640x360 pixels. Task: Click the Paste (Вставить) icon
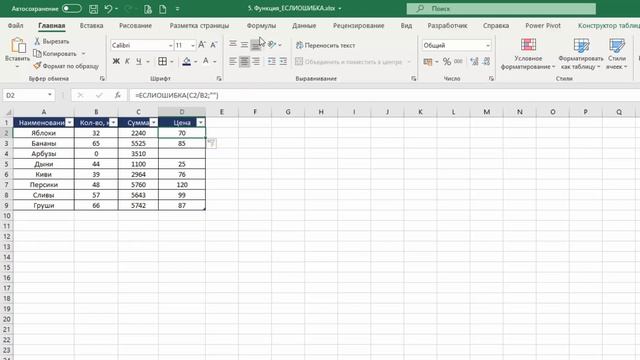click(18, 45)
